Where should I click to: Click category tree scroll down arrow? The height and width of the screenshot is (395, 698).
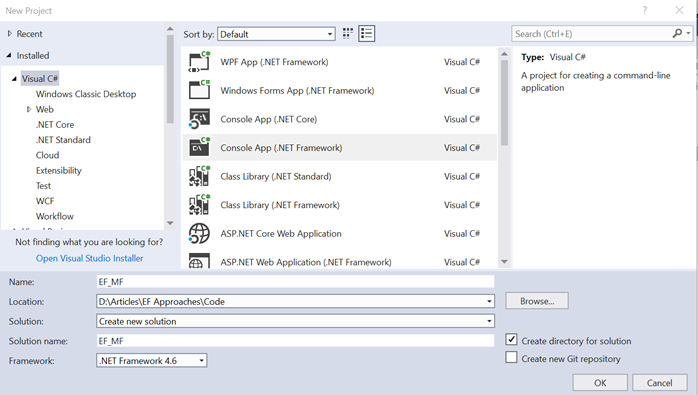(170, 223)
